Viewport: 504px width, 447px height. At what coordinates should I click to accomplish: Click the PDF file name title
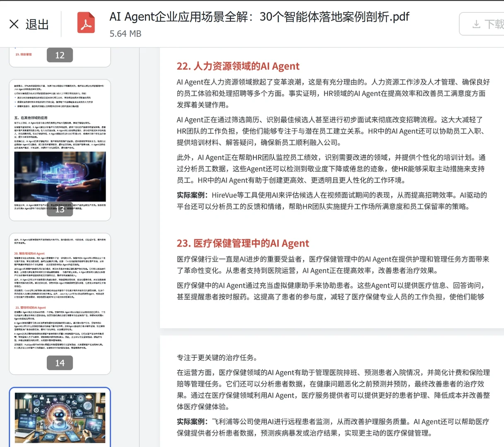tap(259, 17)
